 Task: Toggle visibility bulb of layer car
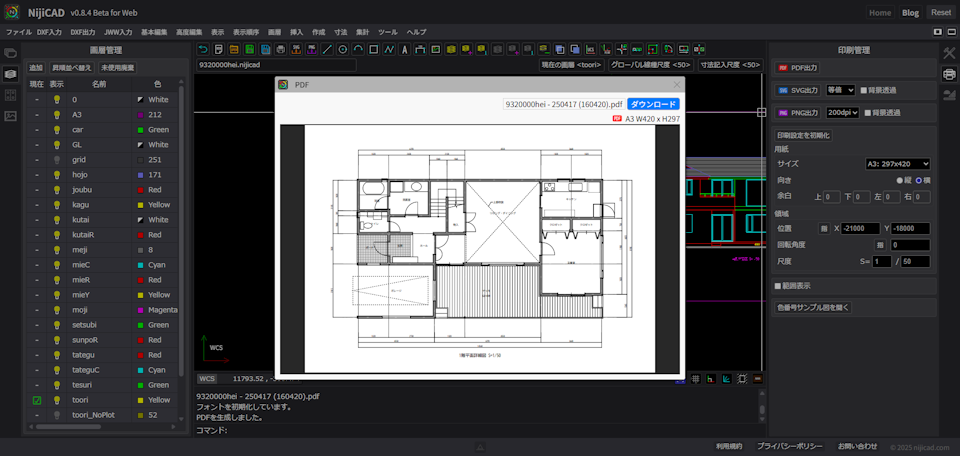57,130
